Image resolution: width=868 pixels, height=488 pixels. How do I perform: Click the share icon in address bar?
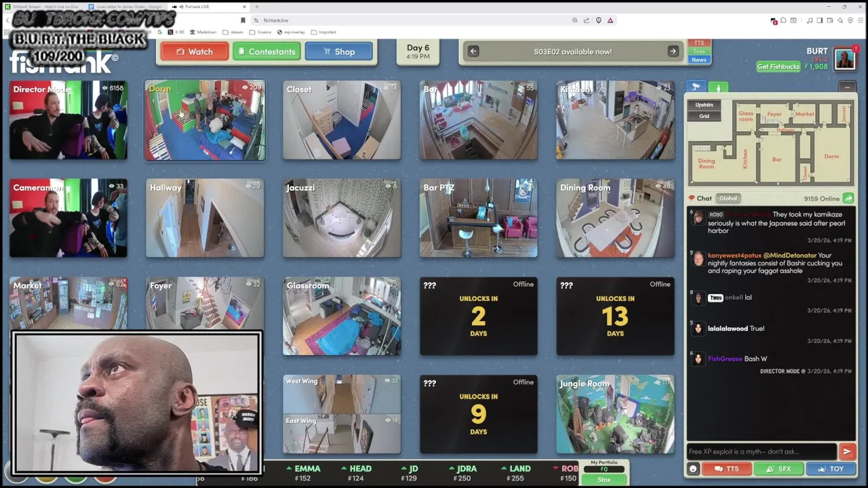(587, 20)
